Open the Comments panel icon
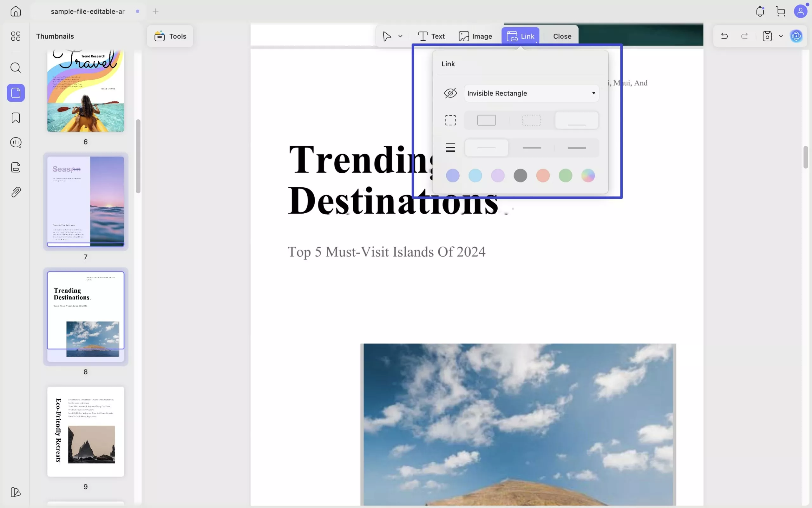The height and width of the screenshot is (508, 812). click(16, 143)
